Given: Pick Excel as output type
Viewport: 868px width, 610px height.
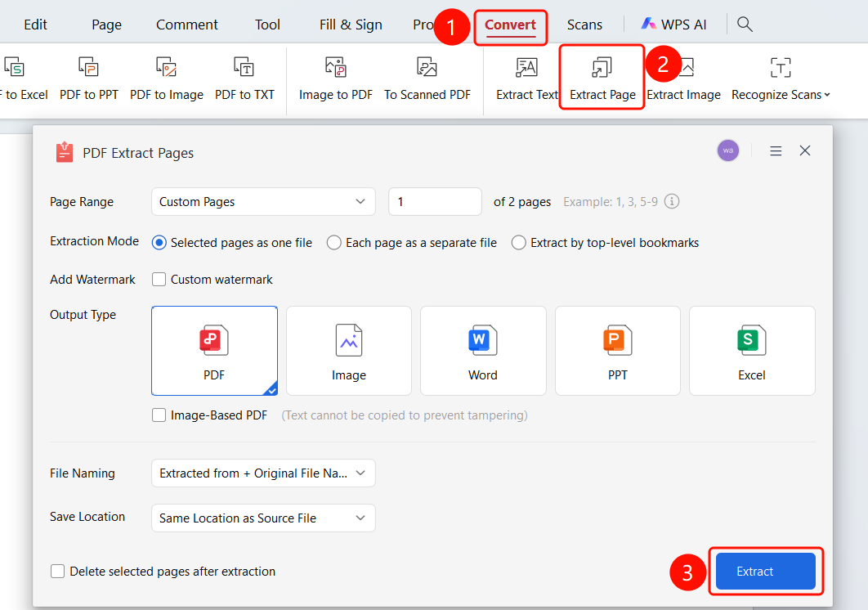Looking at the screenshot, I should (x=752, y=351).
